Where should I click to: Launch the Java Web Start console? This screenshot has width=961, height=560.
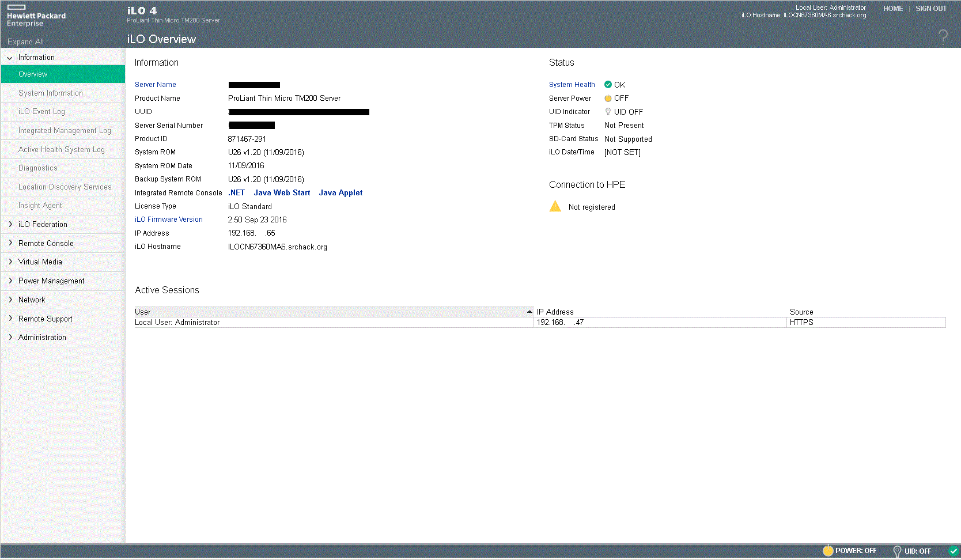(x=282, y=193)
